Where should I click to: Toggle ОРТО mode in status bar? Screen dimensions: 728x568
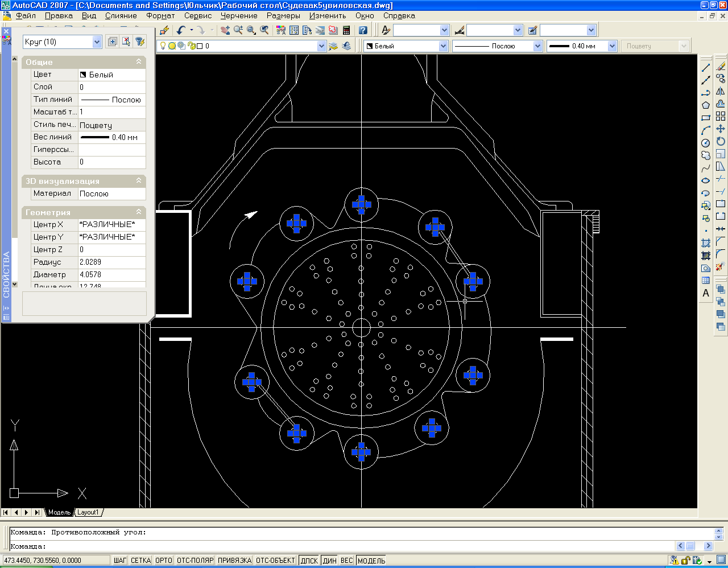coord(164,561)
